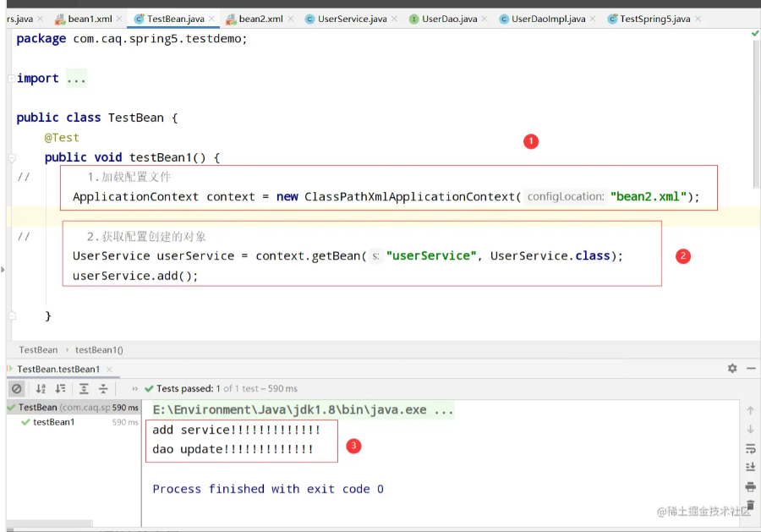Open run panel settings gear
This screenshot has width=761, height=532.
(x=732, y=369)
